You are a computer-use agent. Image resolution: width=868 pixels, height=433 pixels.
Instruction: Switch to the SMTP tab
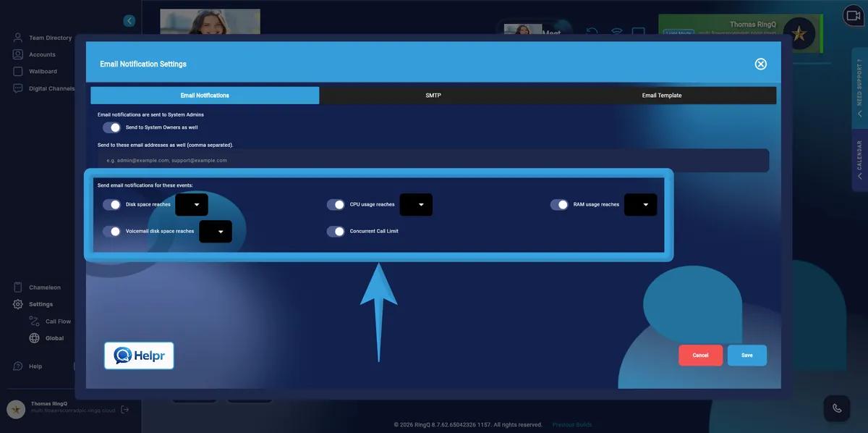click(x=433, y=96)
